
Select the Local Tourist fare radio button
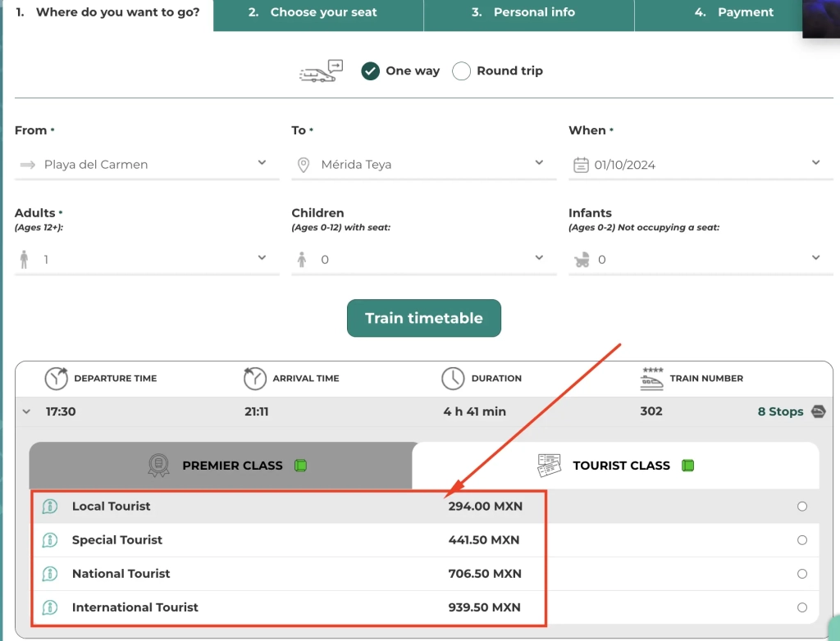tap(802, 507)
